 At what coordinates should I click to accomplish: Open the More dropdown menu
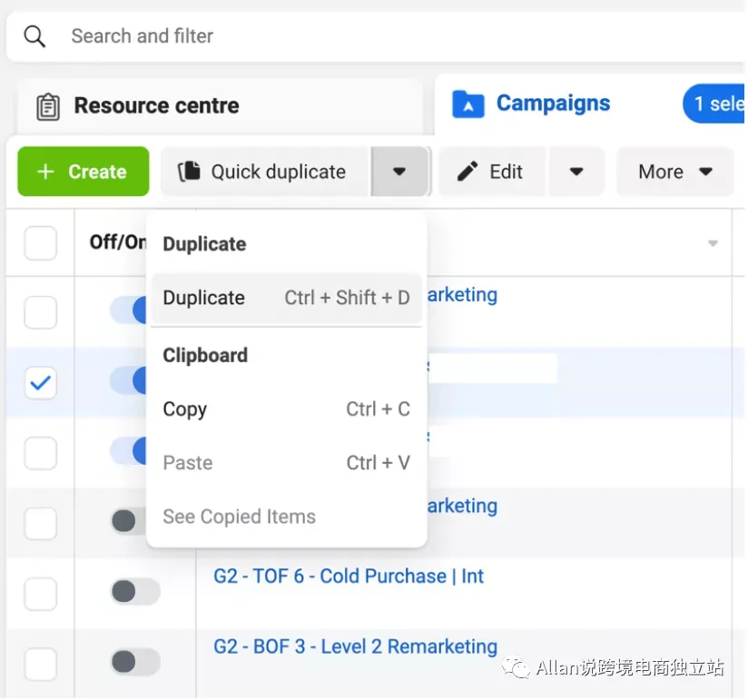674,172
